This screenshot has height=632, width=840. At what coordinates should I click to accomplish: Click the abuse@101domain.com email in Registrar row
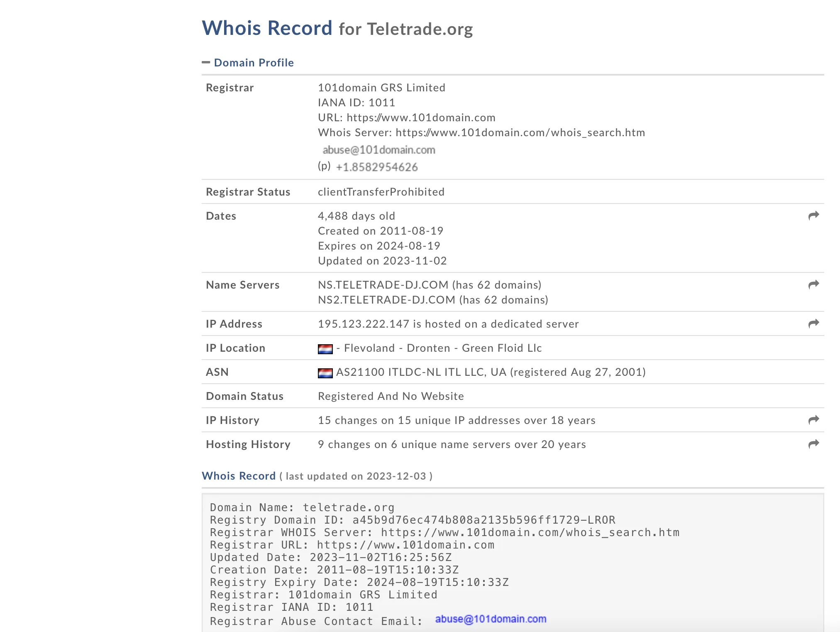(x=379, y=150)
